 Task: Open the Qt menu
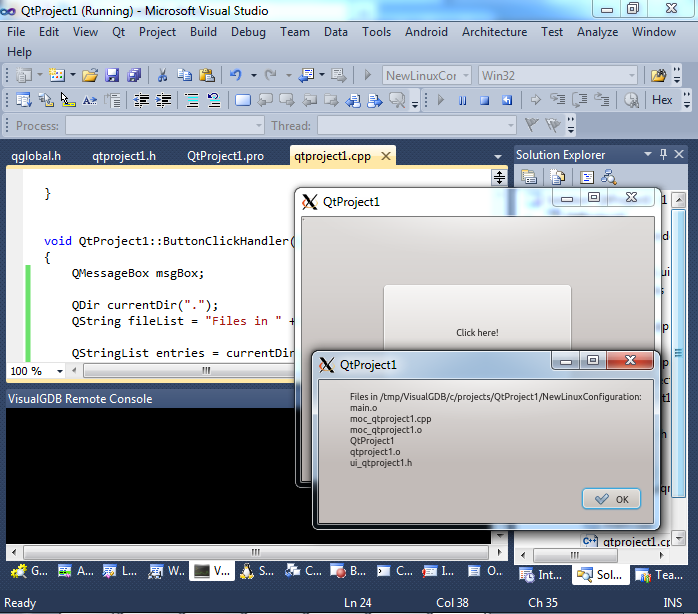pos(118,32)
